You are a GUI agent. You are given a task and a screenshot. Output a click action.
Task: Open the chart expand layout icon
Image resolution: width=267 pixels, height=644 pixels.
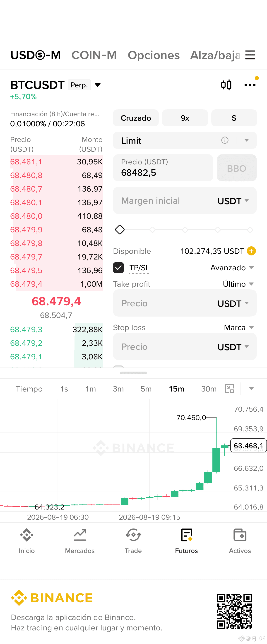[229, 389]
